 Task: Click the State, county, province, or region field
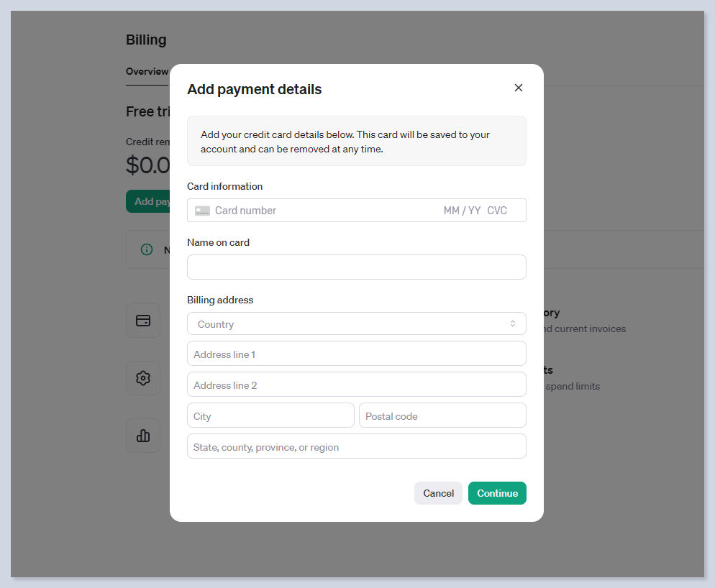click(x=356, y=447)
